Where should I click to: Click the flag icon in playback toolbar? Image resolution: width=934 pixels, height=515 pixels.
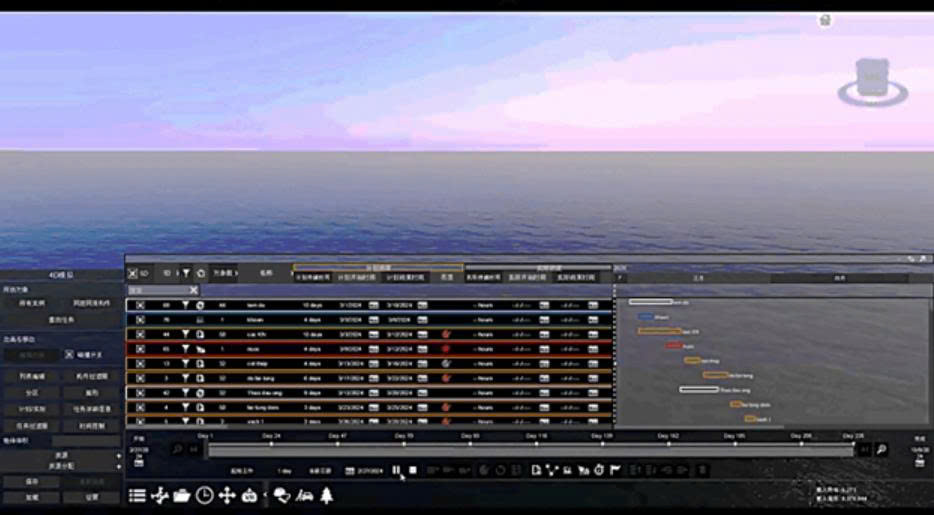click(615, 470)
